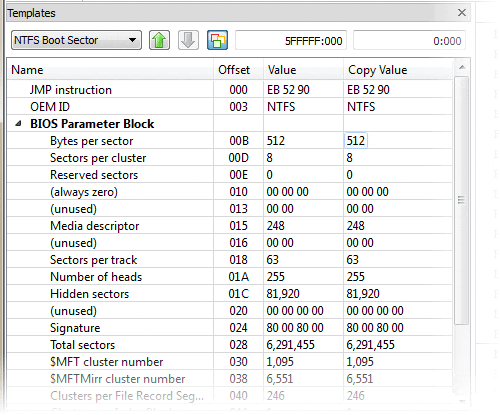
Task: Close the Templates panel
Action: [462, 13]
